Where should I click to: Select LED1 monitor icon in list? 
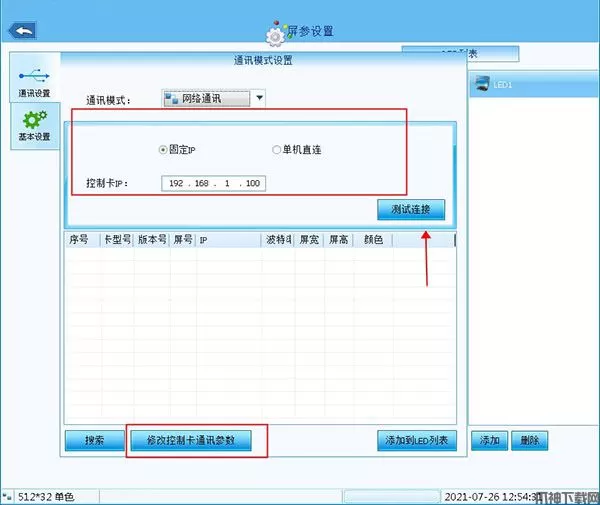pyautogui.click(x=482, y=83)
